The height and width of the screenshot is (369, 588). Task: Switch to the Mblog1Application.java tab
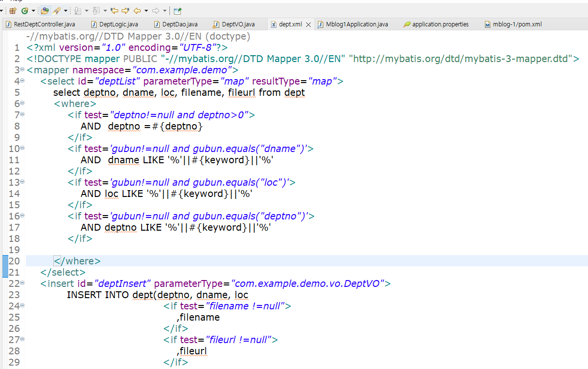pyautogui.click(x=353, y=24)
